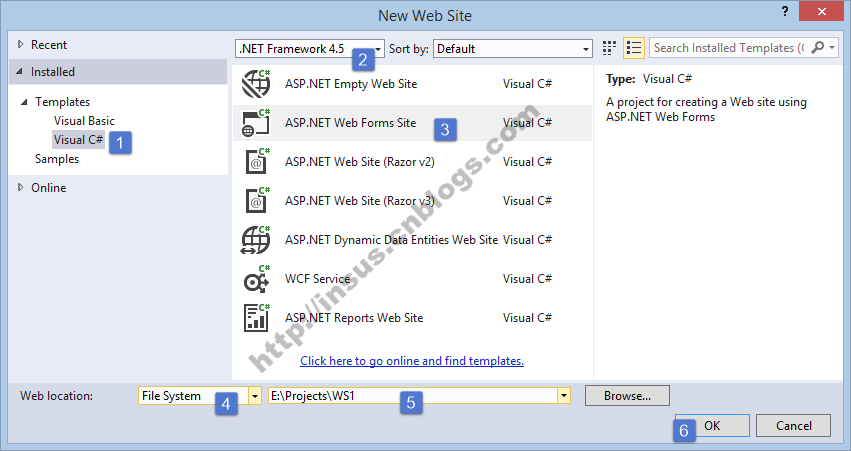Click the Search Installed Templates field
The width and height of the screenshot is (851, 451).
click(x=728, y=48)
